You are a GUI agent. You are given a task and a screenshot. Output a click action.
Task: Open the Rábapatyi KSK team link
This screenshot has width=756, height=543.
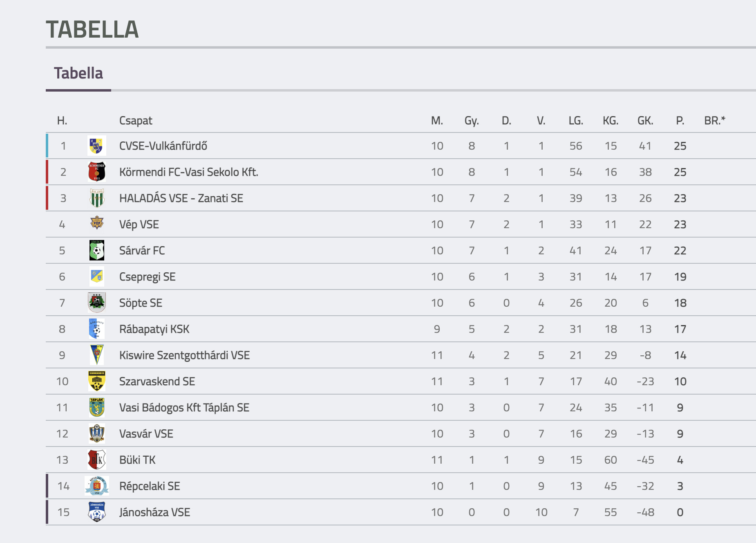[x=154, y=329]
